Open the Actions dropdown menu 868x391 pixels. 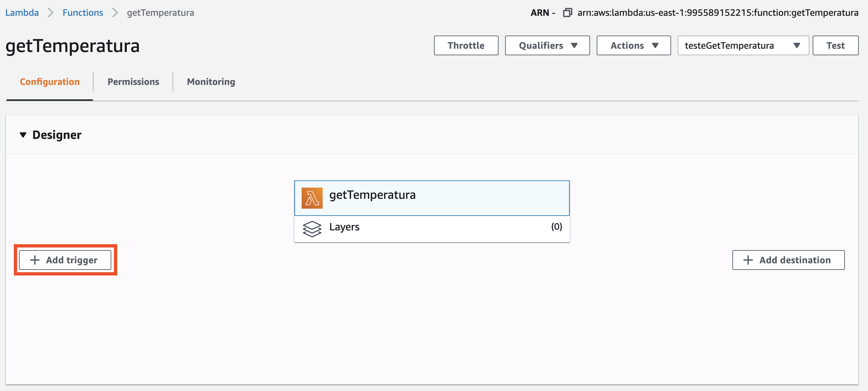pyautogui.click(x=634, y=45)
